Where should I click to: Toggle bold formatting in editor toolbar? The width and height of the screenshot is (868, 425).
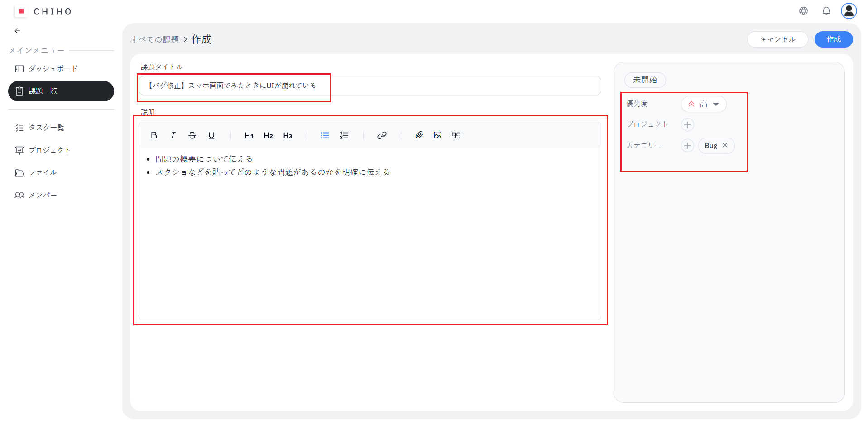(154, 135)
